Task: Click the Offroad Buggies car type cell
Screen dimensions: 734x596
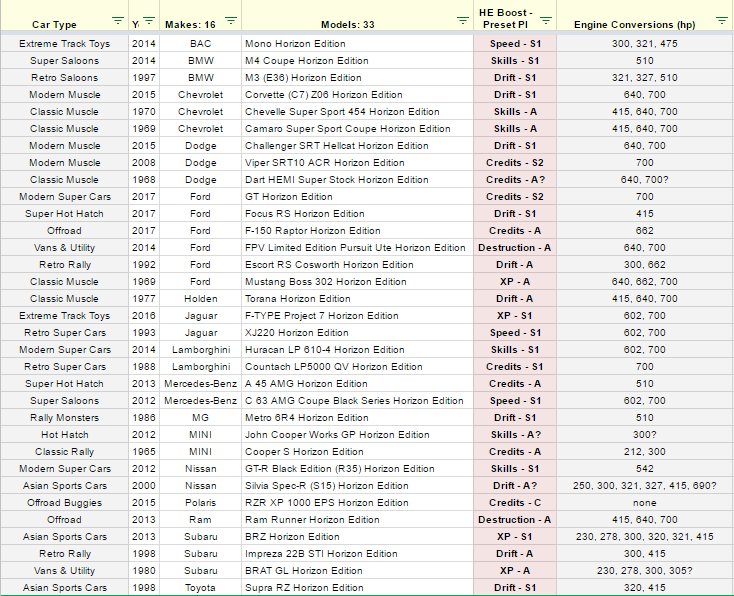Action: pos(65,503)
